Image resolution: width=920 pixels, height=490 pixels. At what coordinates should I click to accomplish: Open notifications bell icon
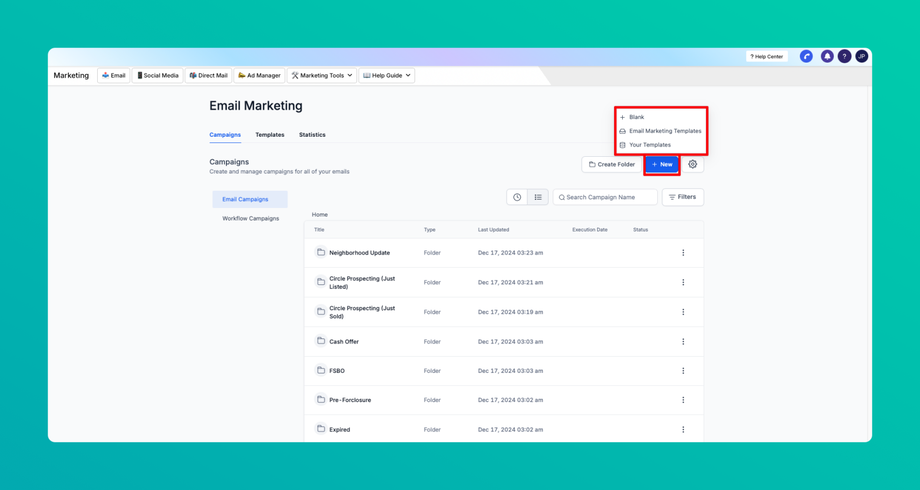[827, 56]
